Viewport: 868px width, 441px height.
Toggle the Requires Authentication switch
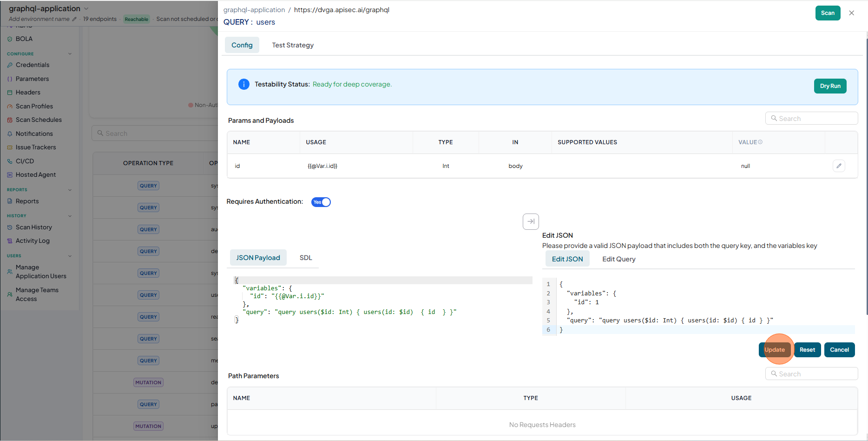[321, 202]
